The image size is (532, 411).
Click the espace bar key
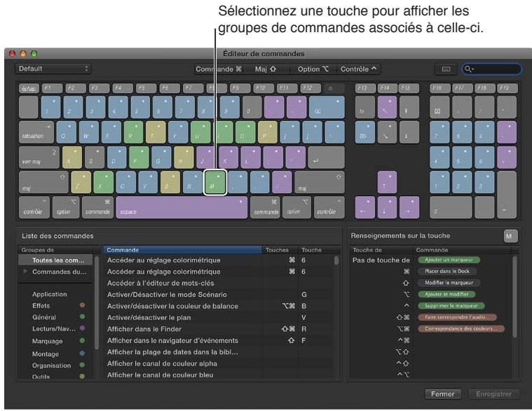click(x=182, y=207)
